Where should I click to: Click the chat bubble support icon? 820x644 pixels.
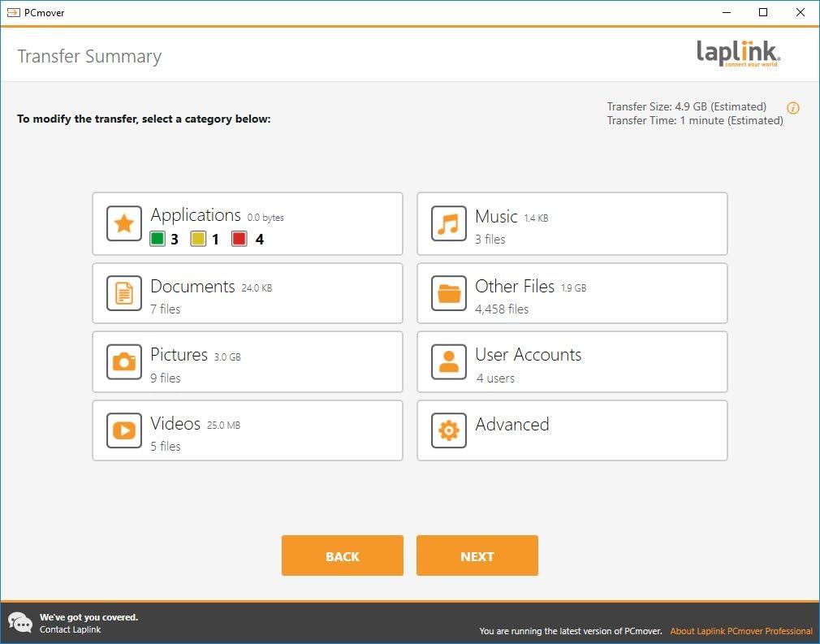19,622
